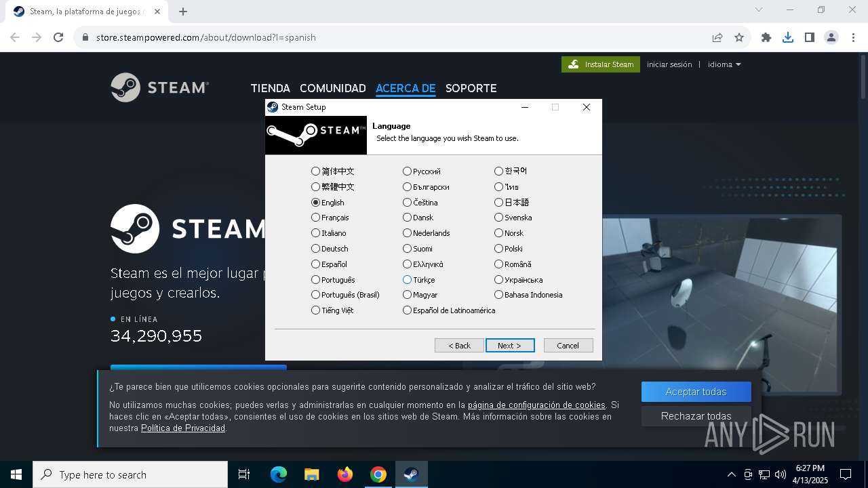Open the notification center icon
The image size is (868, 488).
pos(846,474)
